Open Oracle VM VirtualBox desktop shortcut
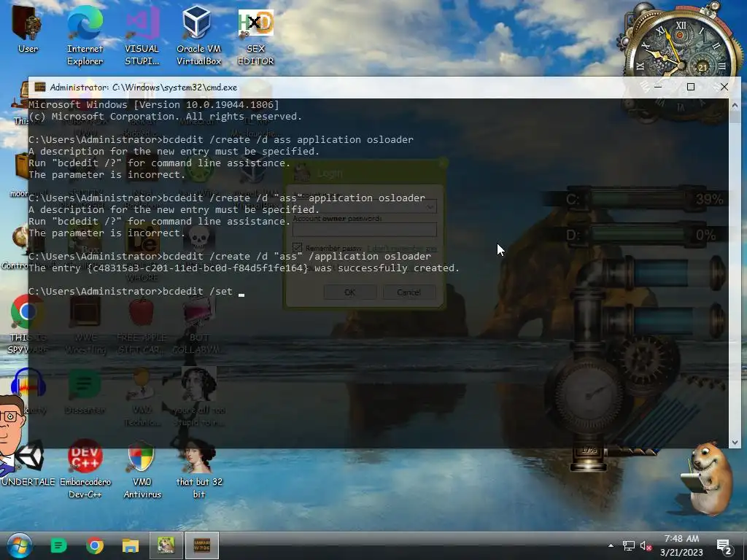 pos(198,36)
